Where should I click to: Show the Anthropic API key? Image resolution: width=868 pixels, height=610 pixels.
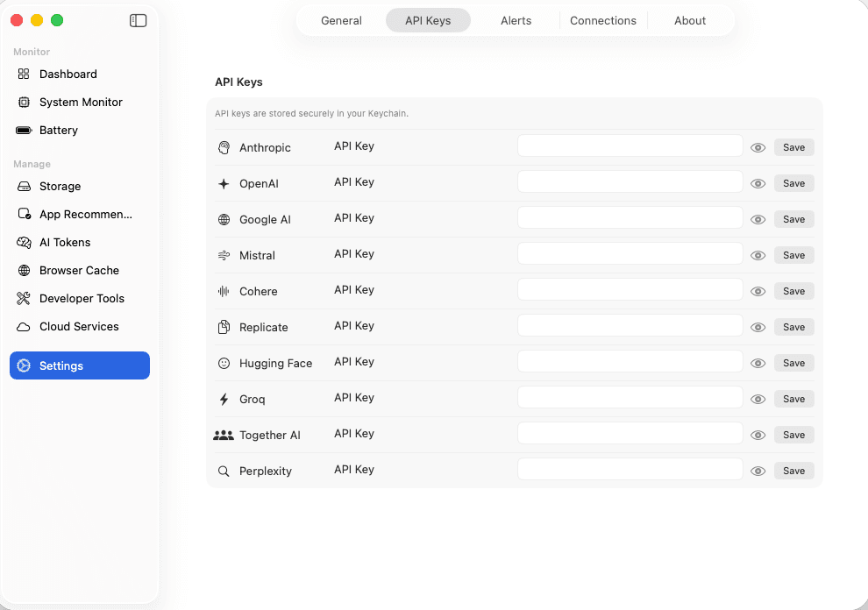point(758,147)
